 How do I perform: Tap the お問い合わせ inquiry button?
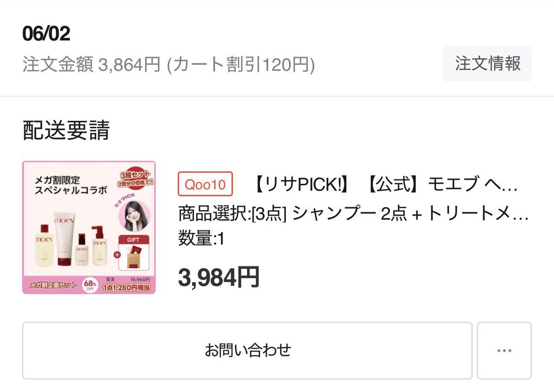[247, 350]
